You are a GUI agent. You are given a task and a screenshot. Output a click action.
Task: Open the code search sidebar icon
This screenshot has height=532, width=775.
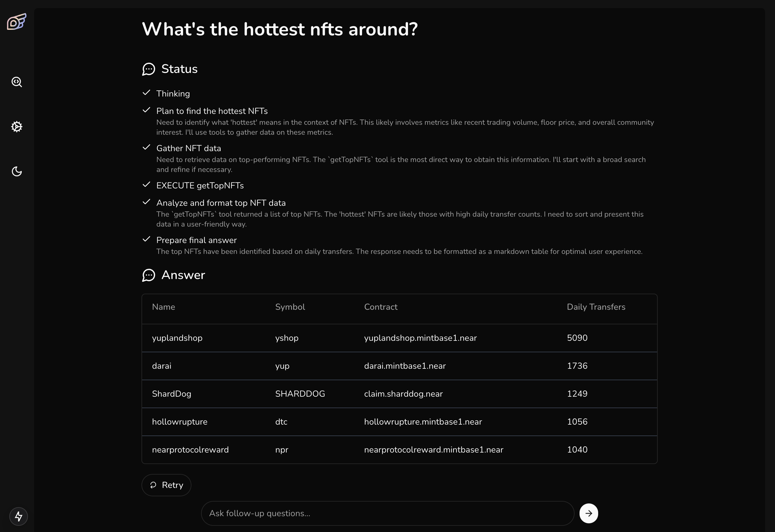(x=17, y=82)
